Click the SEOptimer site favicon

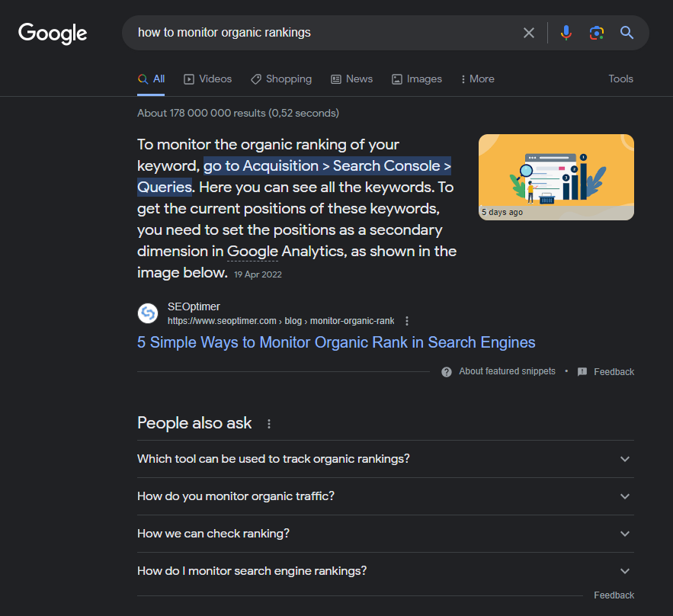click(148, 313)
